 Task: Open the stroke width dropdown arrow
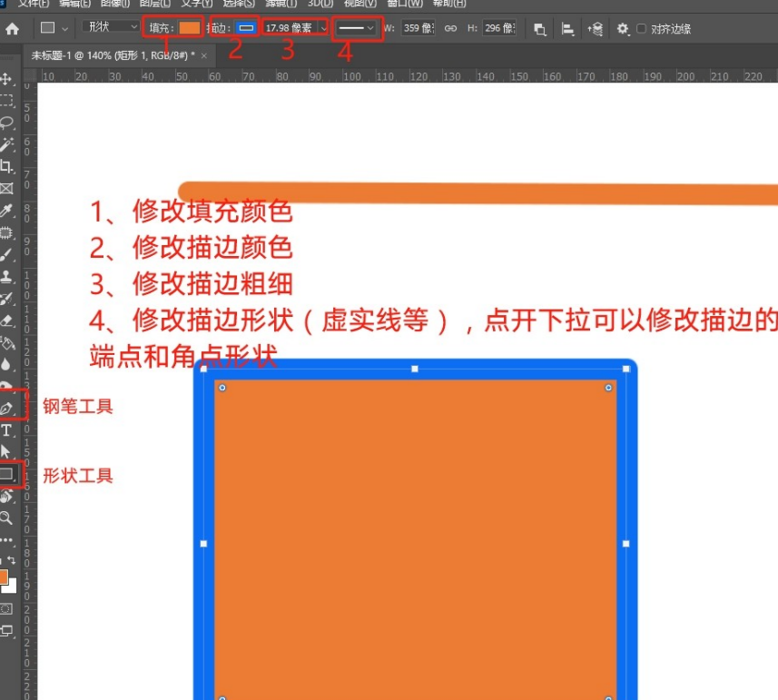pos(323,28)
